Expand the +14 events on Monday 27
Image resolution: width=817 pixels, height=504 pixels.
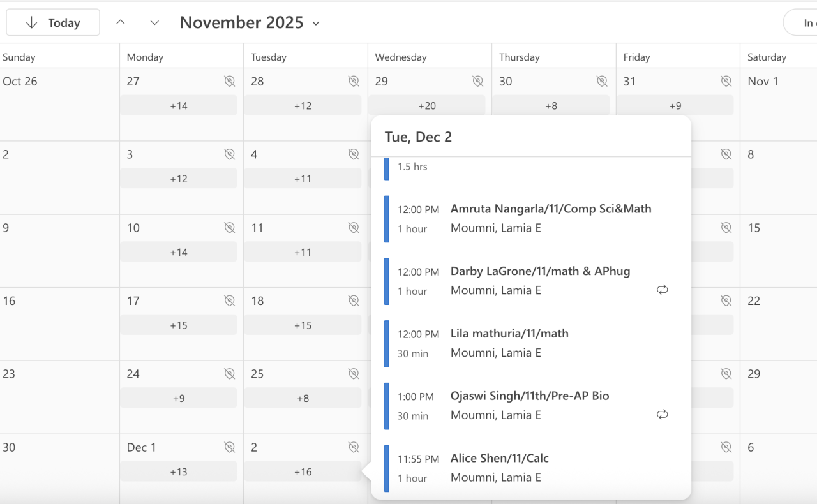[179, 106]
